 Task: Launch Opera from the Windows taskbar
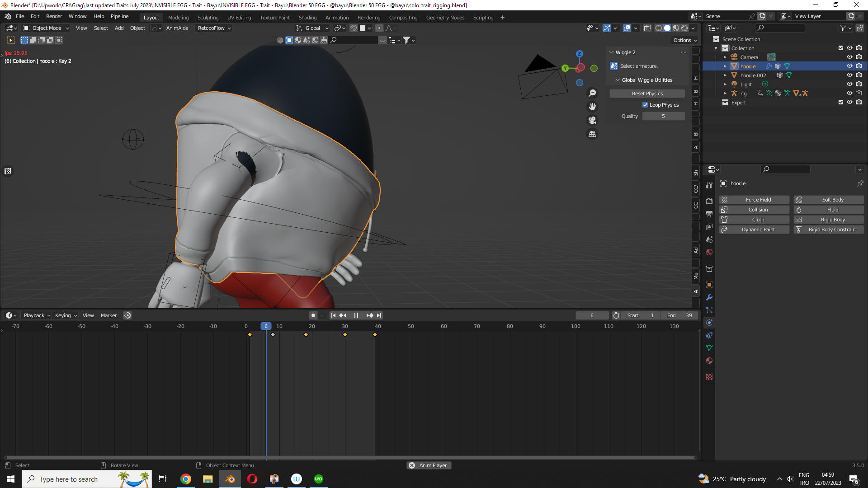[252, 479]
